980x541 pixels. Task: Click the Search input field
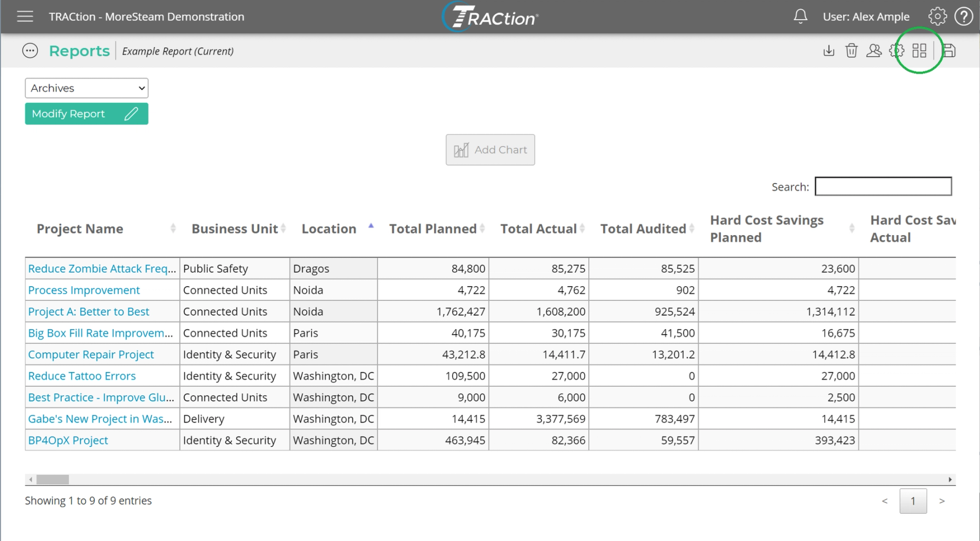(883, 187)
